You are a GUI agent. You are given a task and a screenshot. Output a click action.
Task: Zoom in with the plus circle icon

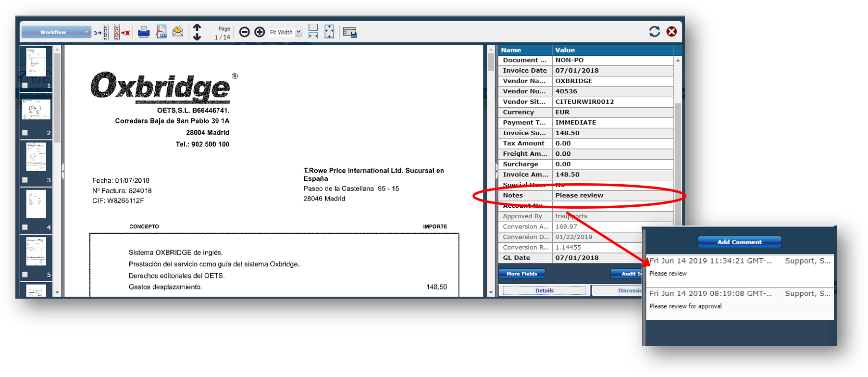point(260,32)
